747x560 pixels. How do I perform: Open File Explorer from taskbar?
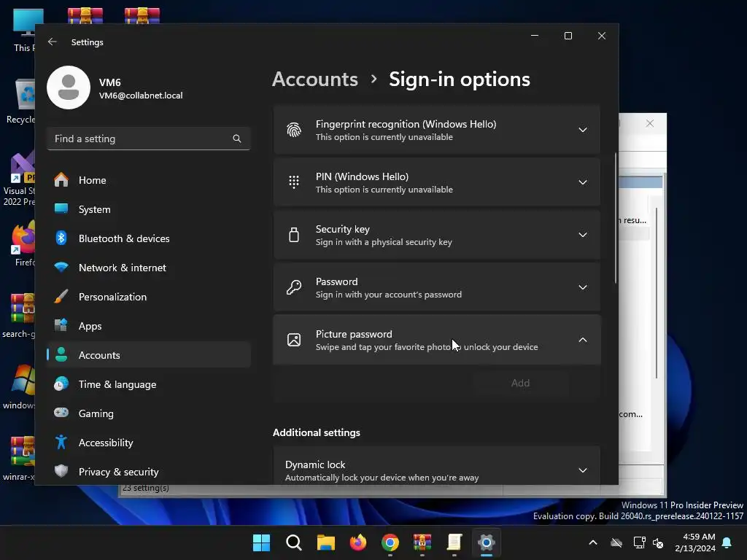point(326,542)
